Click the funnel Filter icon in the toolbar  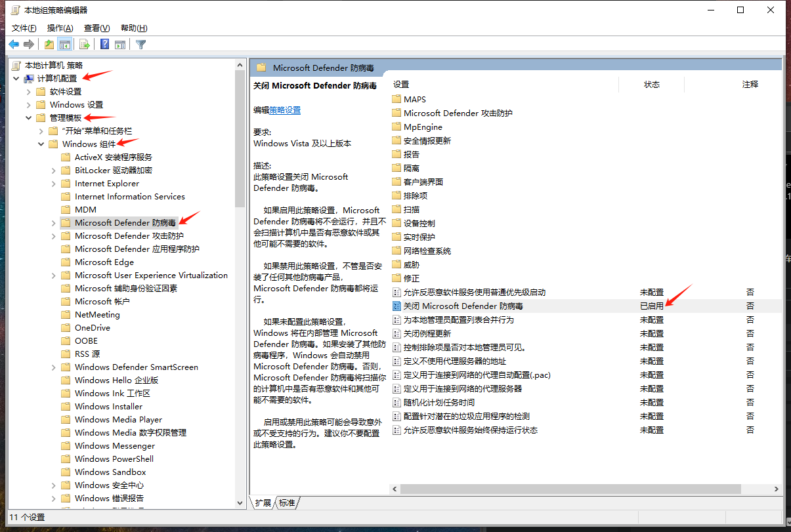click(141, 45)
